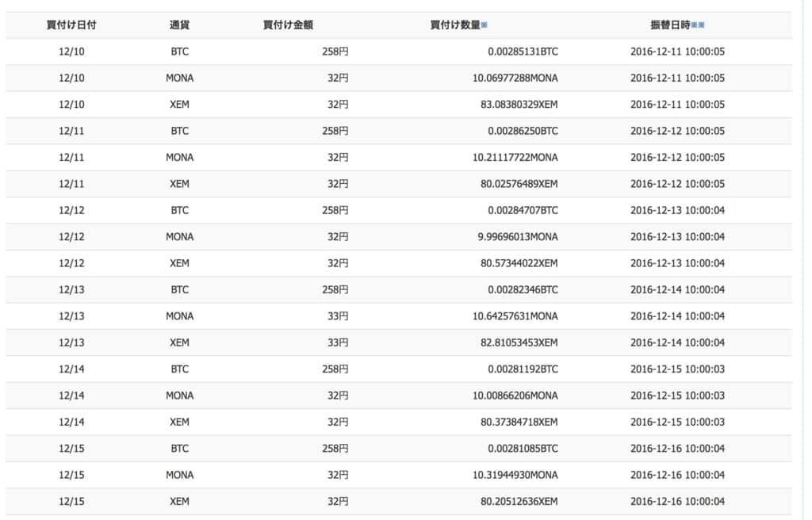Click date 12/12 in the 0.00284707BTC row
Viewport: 812px width, 520px height.
click(x=71, y=210)
